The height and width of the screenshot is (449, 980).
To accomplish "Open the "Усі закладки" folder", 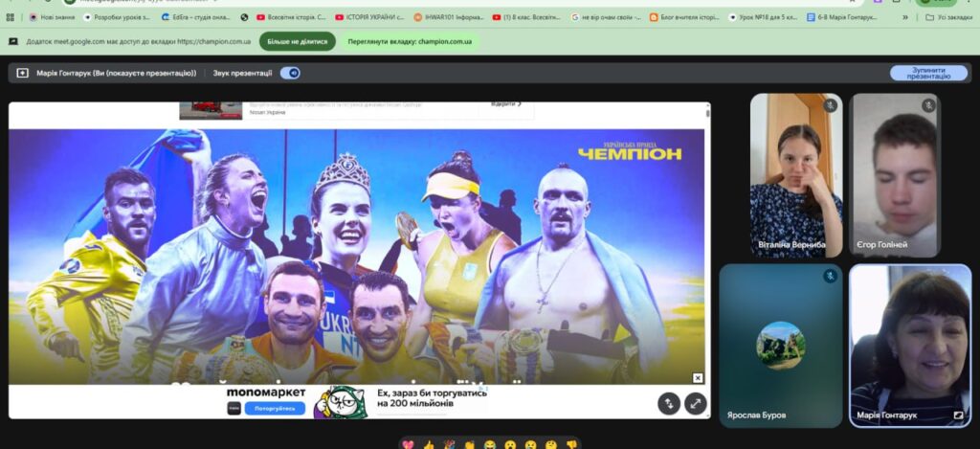I will [948, 17].
